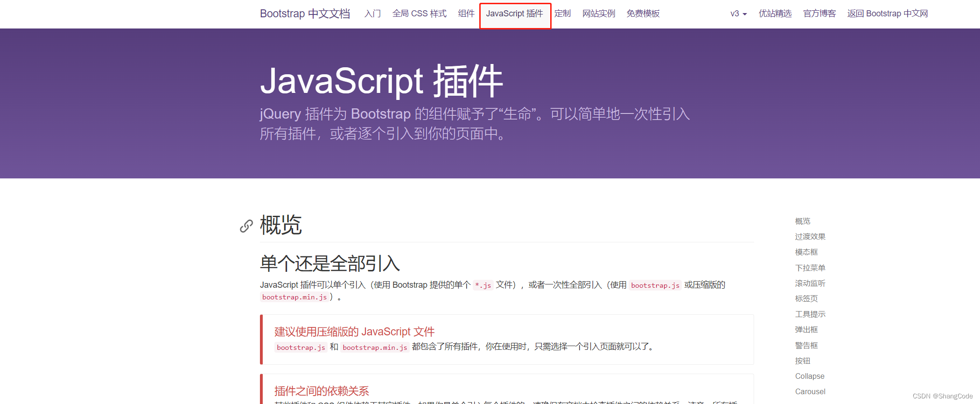The height and width of the screenshot is (404, 980).
Task: Select 下拉菜单 in the sidebar
Action: click(810, 268)
